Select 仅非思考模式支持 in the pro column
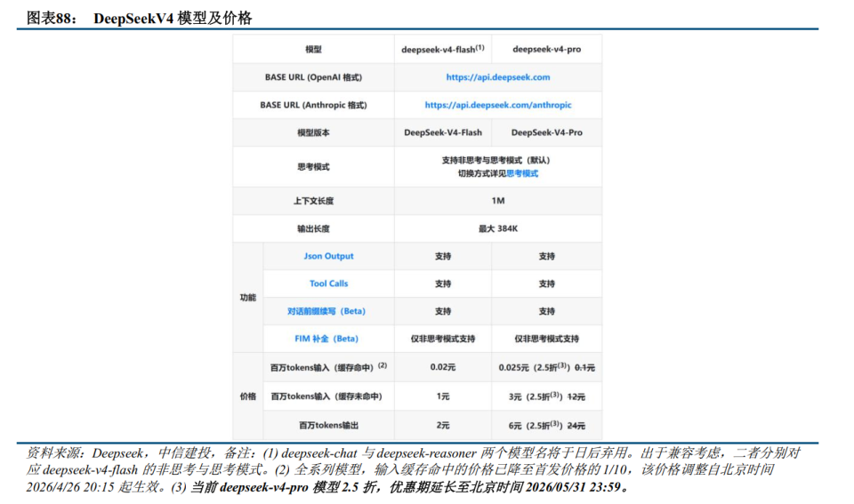Screen dimensions: 854x504 pos(547,339)
